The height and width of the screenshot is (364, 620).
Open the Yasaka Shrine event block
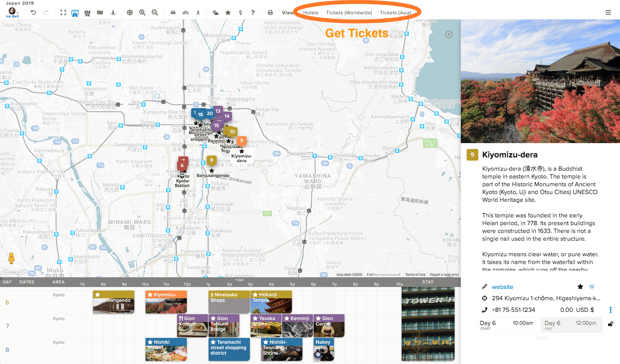point(266,326)
